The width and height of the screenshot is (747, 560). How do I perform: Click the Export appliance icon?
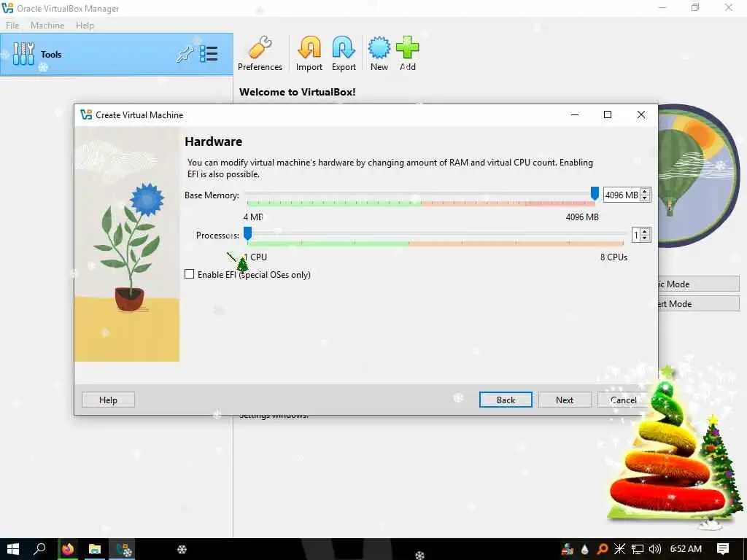point(344,53)
